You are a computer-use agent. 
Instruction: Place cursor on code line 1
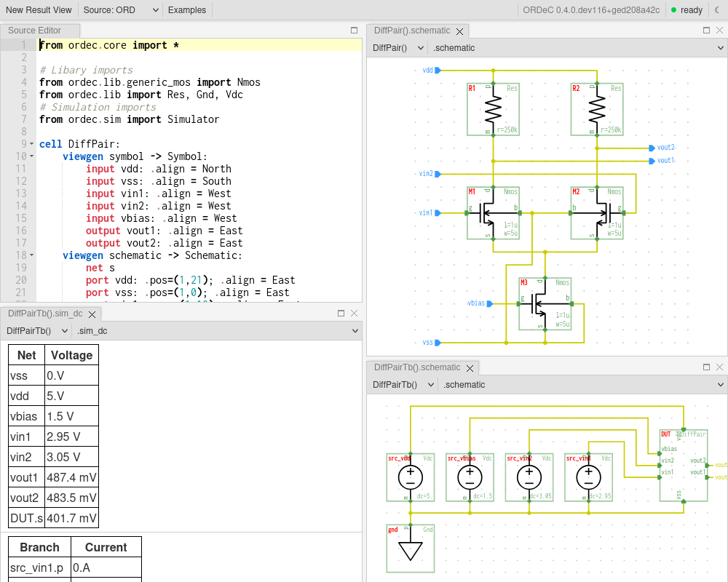pos(199,45)
